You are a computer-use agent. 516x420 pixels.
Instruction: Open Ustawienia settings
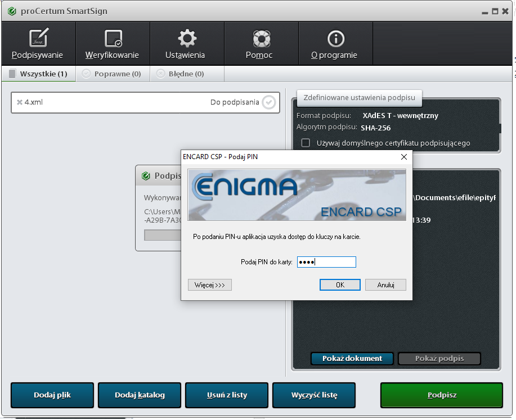(x=187, y=43)
